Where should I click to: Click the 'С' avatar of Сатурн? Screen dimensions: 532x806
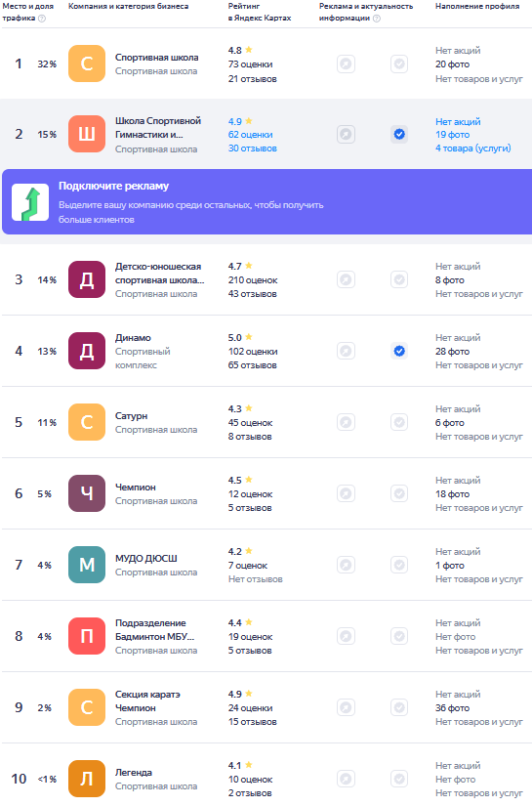tap(87, 422)
